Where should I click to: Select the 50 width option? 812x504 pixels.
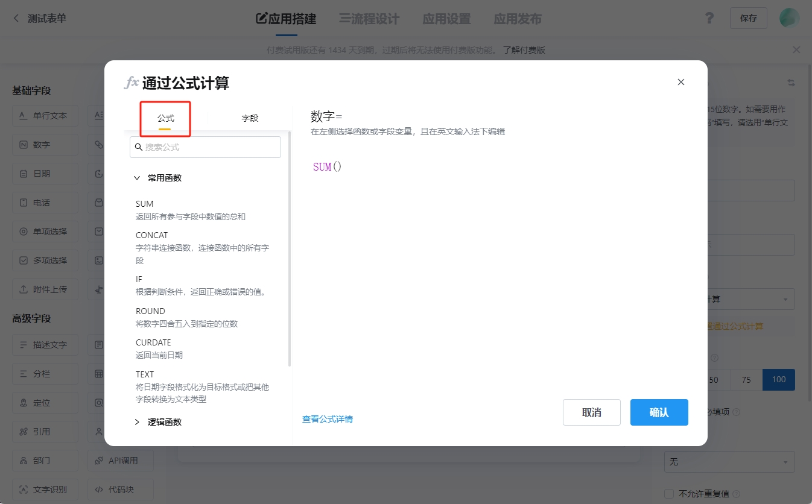click(x=714, y=379)
